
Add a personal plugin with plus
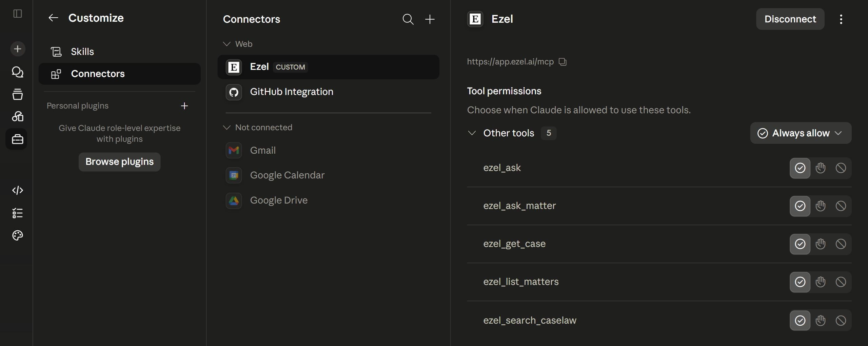pos(184,106)
